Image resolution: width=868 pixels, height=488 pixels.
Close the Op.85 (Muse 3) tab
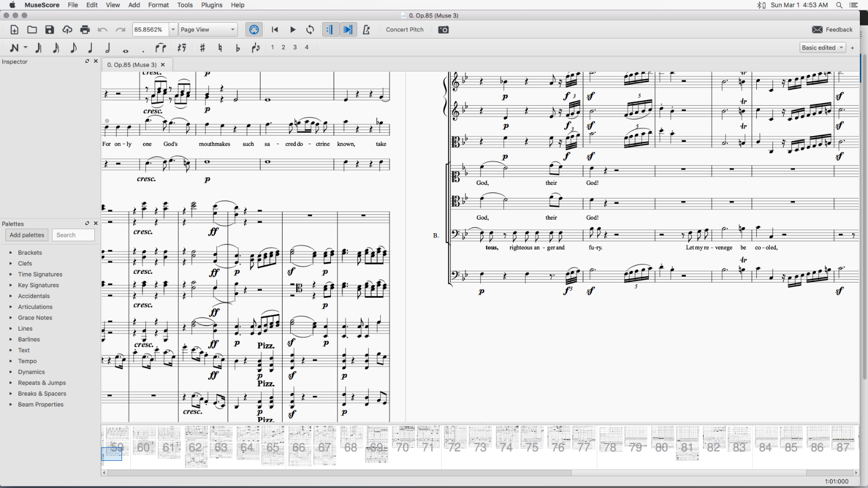pyautogui.click(x=163, y=65)
